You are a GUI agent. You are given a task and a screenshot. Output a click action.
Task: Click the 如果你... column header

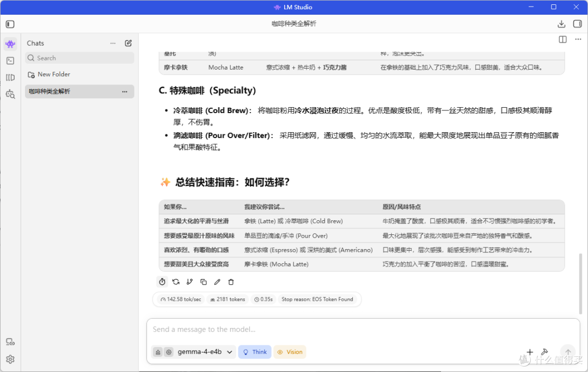tap(175, 207)
